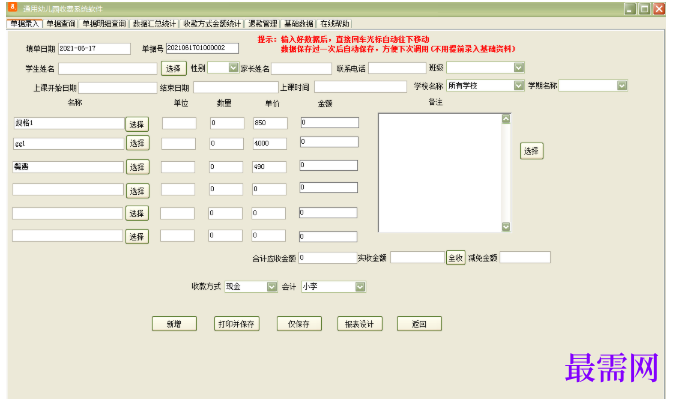
Task: Click the 打印并保存 button
Action: pos(237,324)
